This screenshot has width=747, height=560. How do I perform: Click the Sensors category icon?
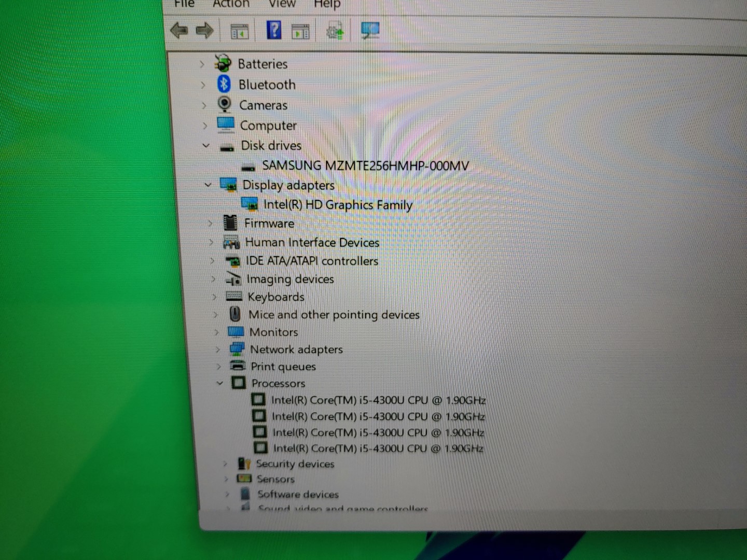click(x=244, y=478)
